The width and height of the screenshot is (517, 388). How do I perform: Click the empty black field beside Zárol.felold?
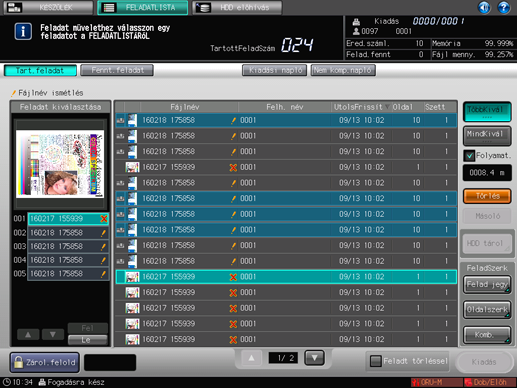coord(110,363)
